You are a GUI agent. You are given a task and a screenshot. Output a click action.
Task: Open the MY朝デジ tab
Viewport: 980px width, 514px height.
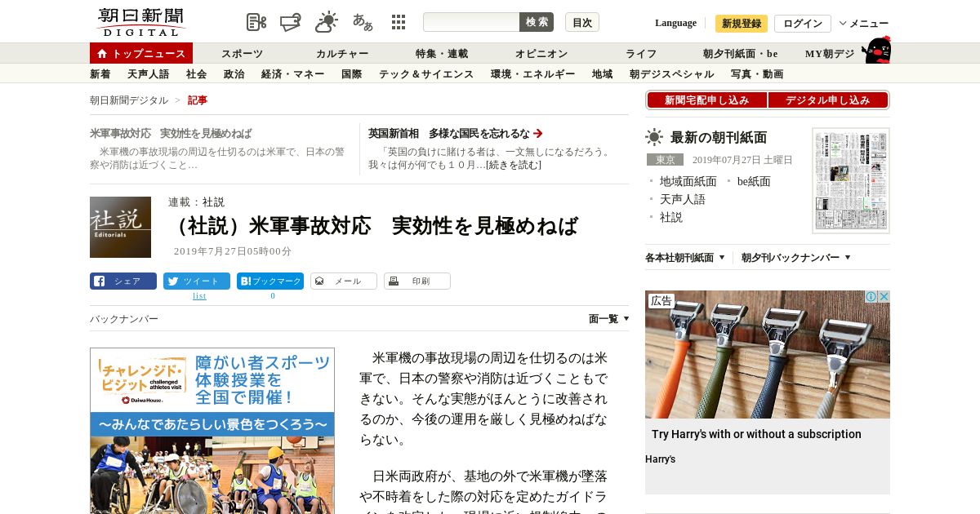tap(830, 54)
